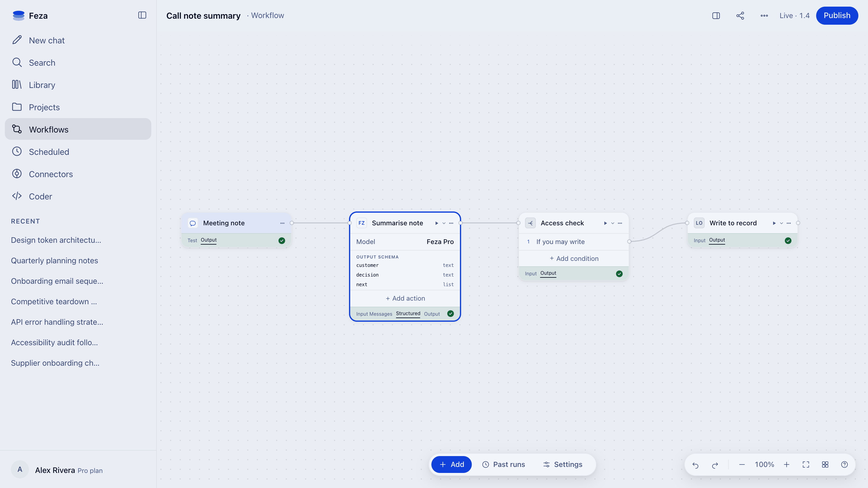
Task: Open the share workflow icon
Action: [x=740, y=15]
